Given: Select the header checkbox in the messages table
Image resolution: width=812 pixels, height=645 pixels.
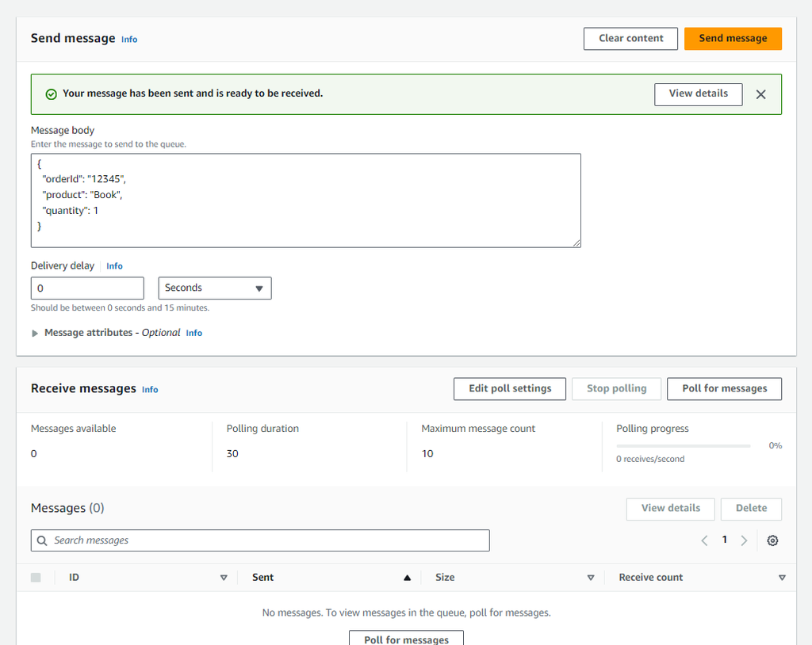Looking at the screenshot, I should pos(35,577).
